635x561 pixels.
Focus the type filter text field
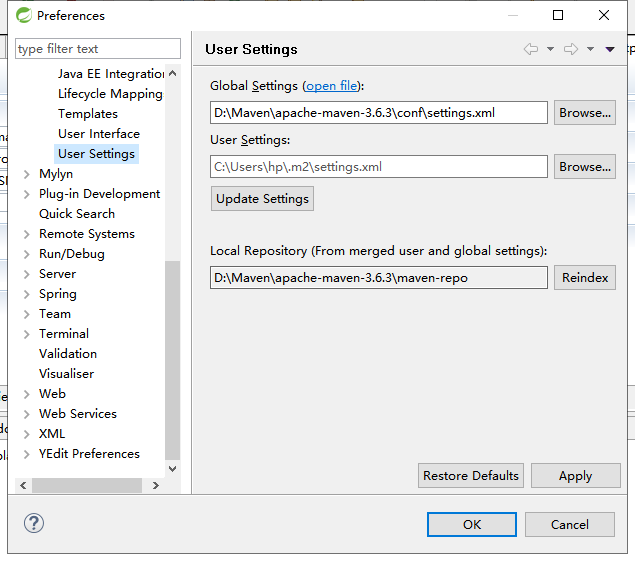coord(98,49)
